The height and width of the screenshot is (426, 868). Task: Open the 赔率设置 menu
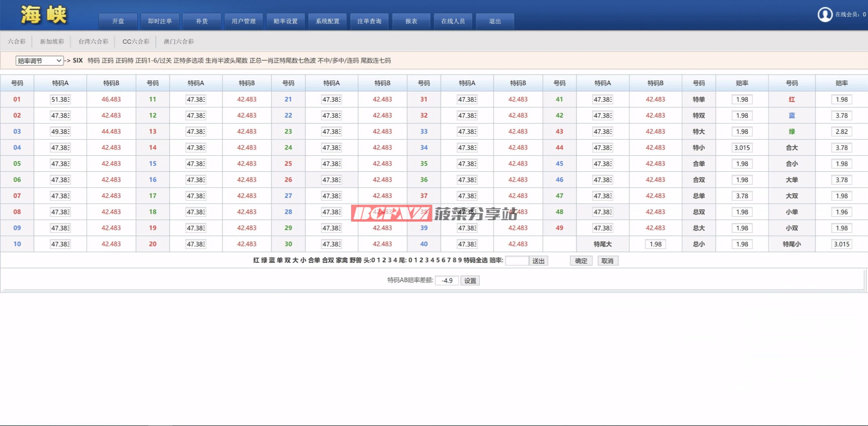tap(285, 21)
